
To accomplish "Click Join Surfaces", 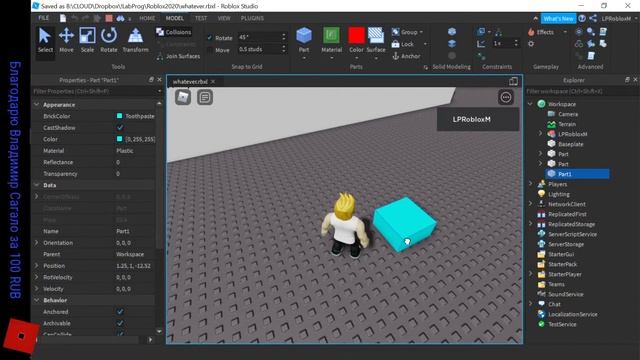I will [178, 56].
